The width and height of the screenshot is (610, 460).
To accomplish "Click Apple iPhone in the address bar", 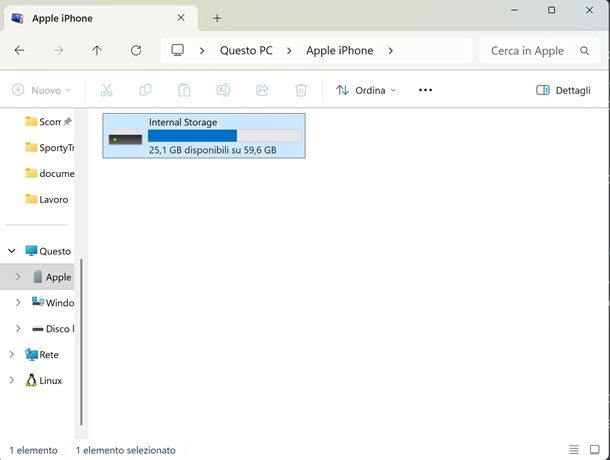I will (339, 51).
